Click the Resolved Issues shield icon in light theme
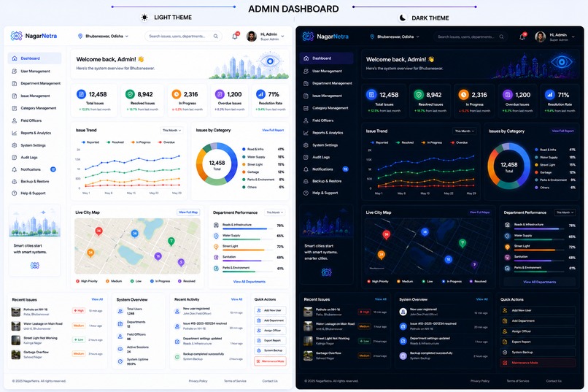The image size is (588, 392). 130,94
